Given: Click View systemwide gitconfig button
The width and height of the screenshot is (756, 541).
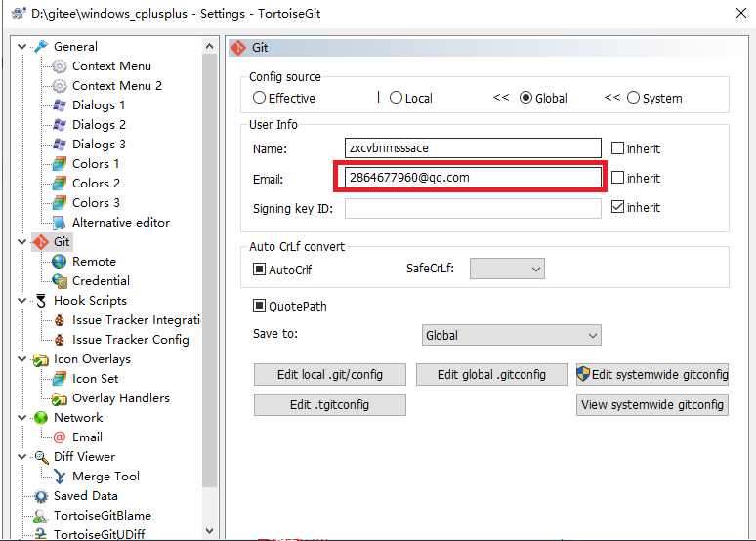Looking at the screenshot, I should (652, 405).
